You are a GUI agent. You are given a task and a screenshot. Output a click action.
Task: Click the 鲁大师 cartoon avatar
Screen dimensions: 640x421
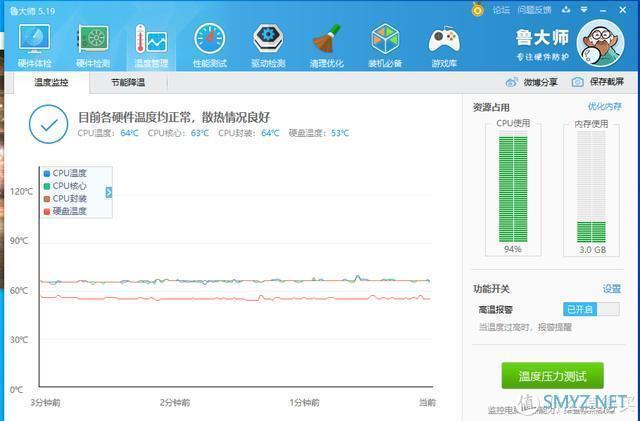600,43
